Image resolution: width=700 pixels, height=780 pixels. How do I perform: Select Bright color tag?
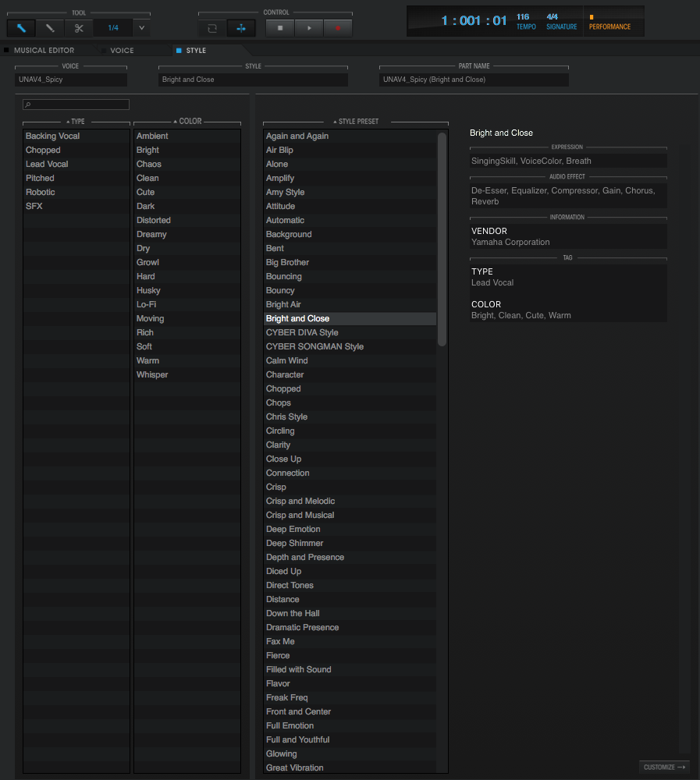(187, 150)
